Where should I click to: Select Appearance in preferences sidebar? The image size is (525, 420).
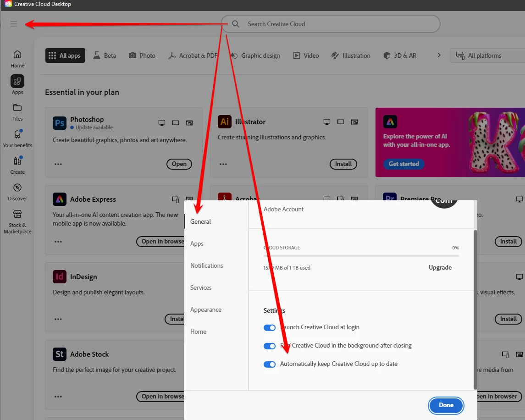[x=206, y=310]
